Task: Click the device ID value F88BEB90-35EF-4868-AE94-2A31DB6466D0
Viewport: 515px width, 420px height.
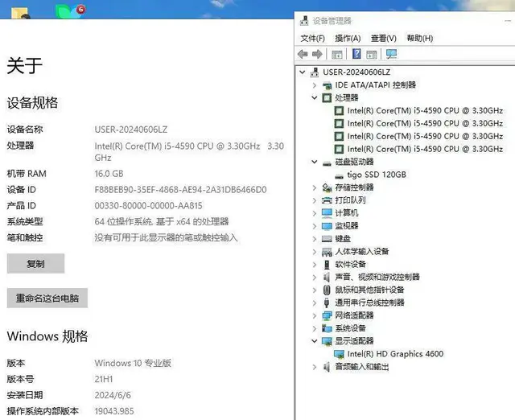Action: [180, 190]
